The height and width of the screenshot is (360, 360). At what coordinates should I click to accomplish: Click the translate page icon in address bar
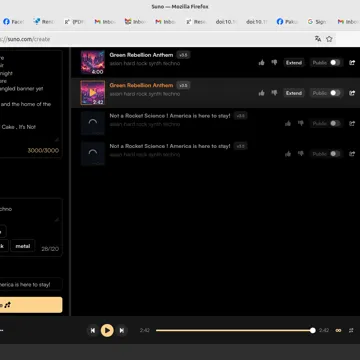318,39
